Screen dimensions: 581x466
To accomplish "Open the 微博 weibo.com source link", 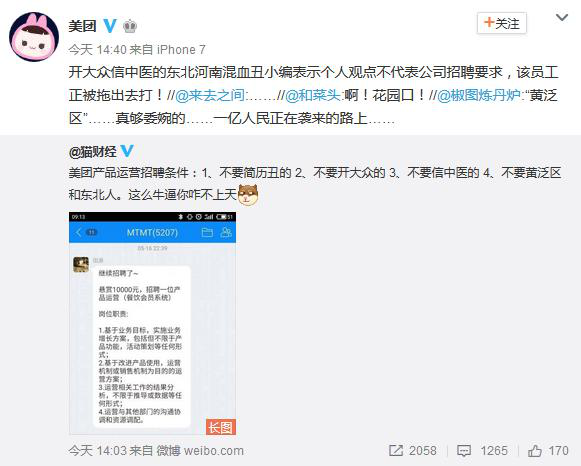I will [200, 450].
